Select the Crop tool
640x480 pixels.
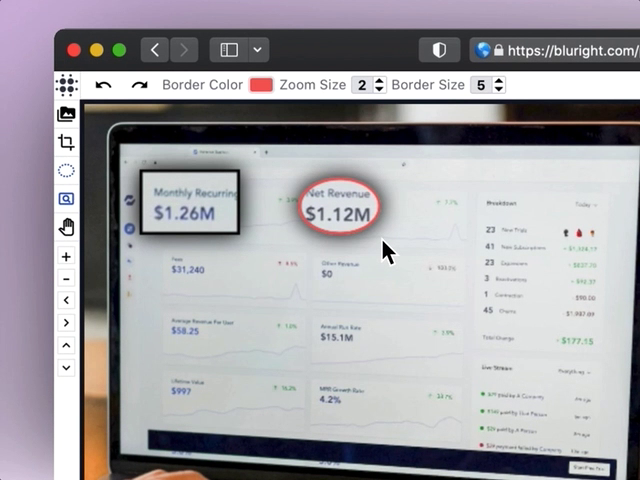tap(66, 142)
